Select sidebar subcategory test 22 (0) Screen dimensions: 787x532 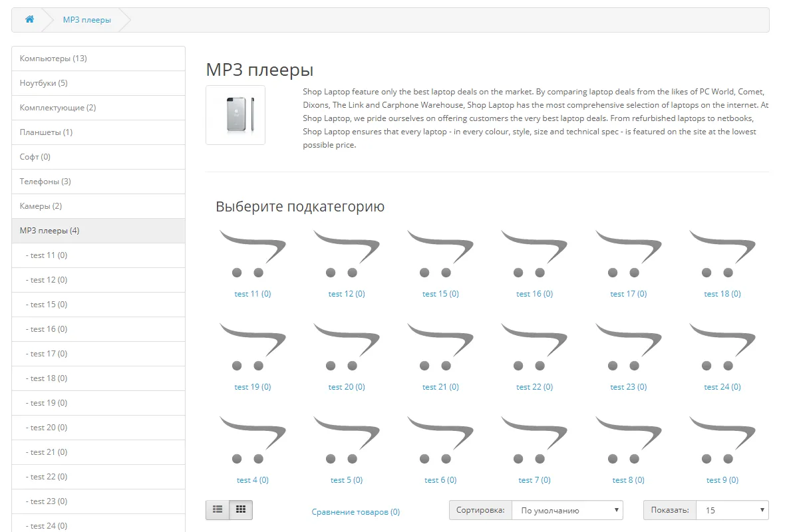pyautogui.click(x=98, y=476)
